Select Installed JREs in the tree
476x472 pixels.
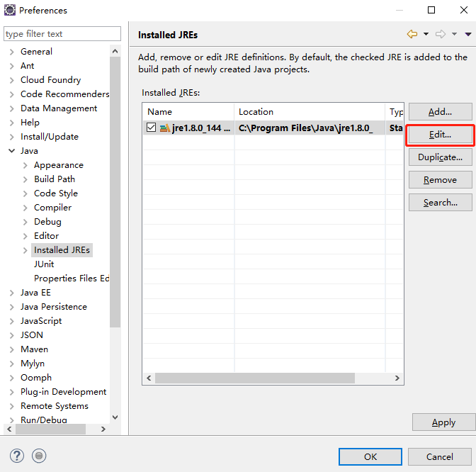click(x=62, y=250)
